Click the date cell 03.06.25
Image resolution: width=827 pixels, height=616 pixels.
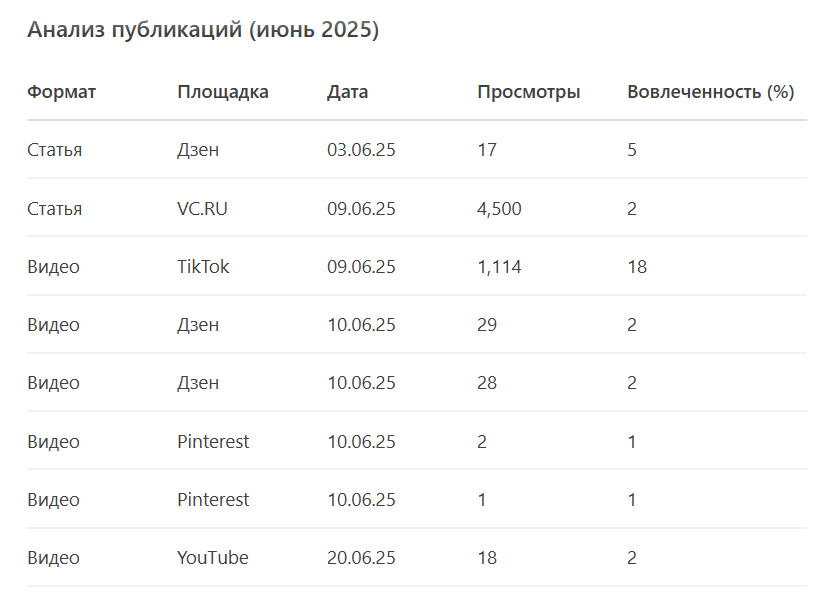(361, 150)
